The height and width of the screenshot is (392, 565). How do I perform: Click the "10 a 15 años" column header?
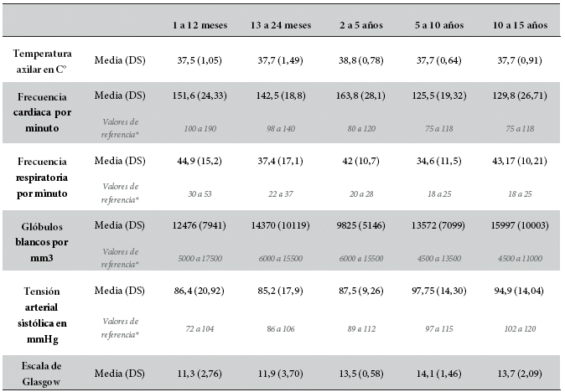pyautogui.click(x=521, y=25)
